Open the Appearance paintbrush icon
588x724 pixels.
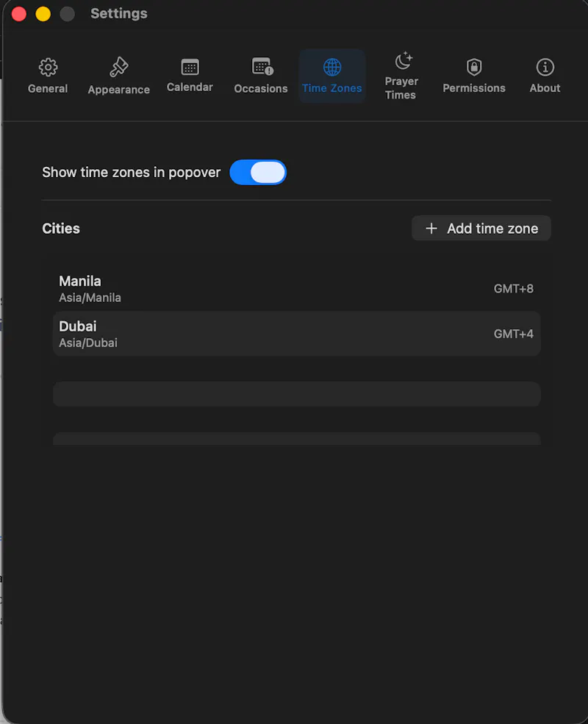pos(118,68)
